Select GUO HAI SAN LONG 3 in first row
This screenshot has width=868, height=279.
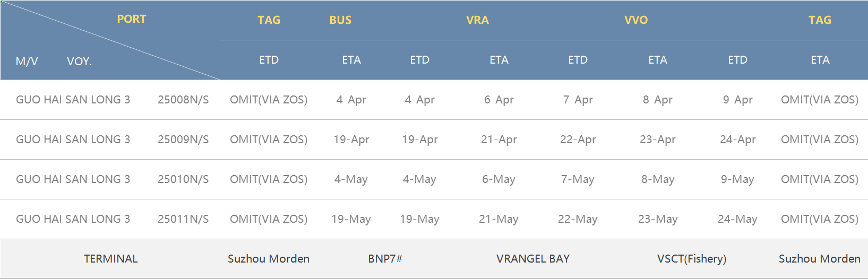73,100
